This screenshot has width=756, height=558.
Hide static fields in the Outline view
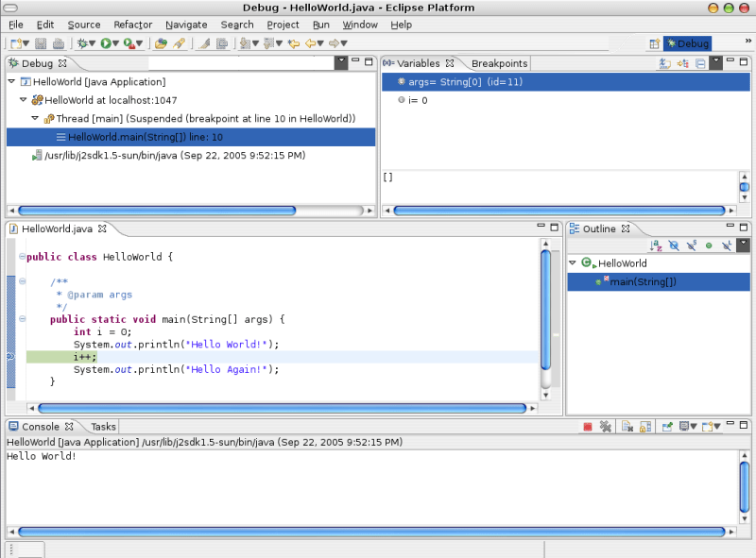(690, 245)
